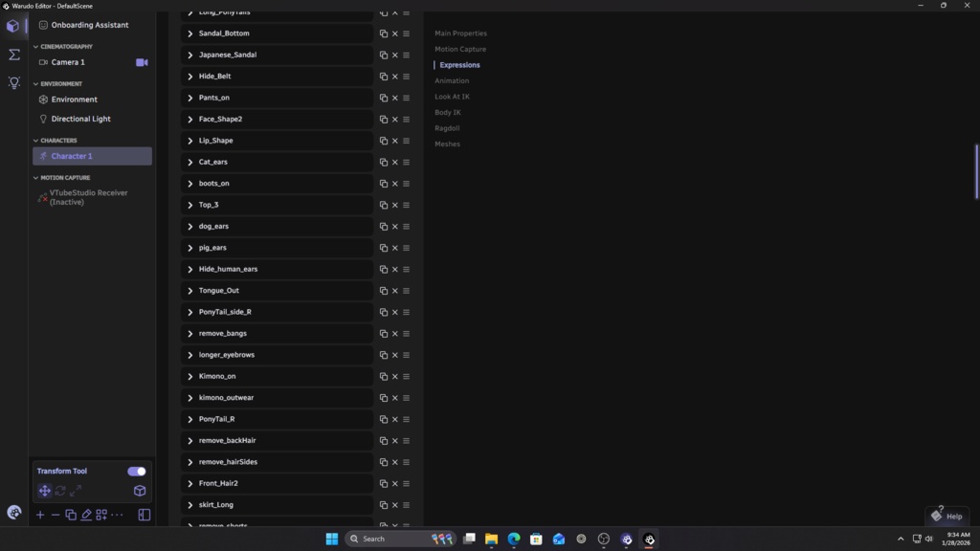
Task: Select the scale transform tool
Action: click(76, 491)
